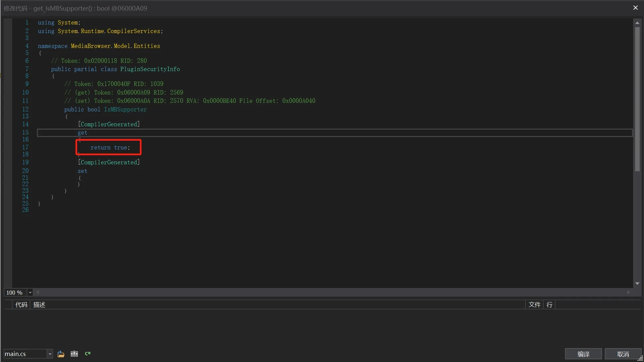
Task: Click the vertical scrollbar thumb
Action: [x=637, y=99]
